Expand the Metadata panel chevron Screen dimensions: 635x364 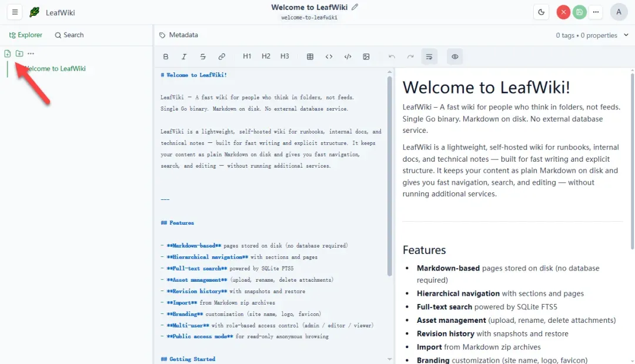click(626, 35)
